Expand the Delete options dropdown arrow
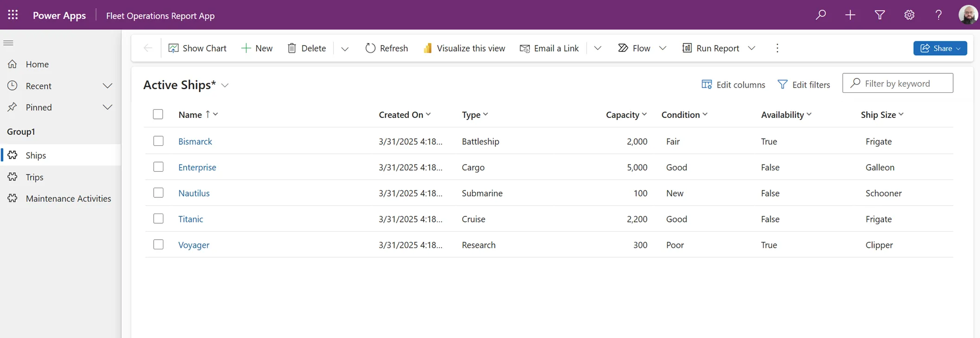The image size is (980, 338). click(x=345, y=49)
